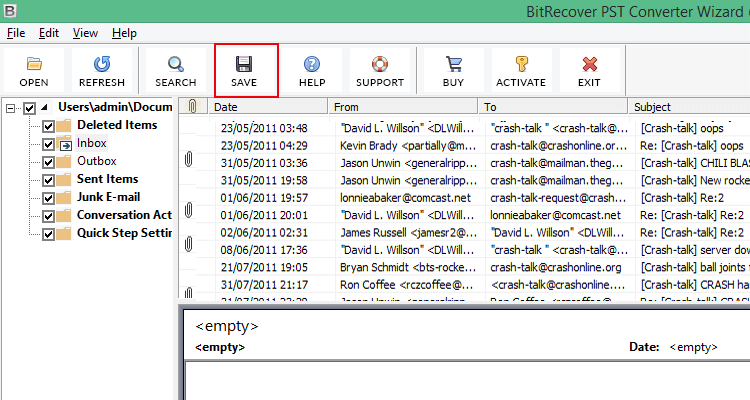Screen dimensions: 750x400
Task: Open a PST file with OPEN button
Action: pos(34,70)
